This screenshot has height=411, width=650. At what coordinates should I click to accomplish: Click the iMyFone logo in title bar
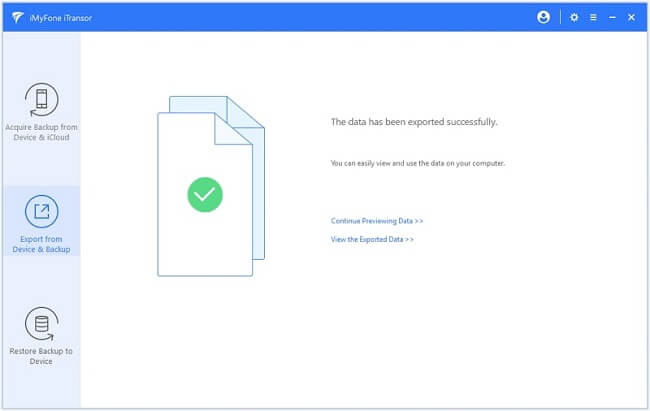coord(17,17)
